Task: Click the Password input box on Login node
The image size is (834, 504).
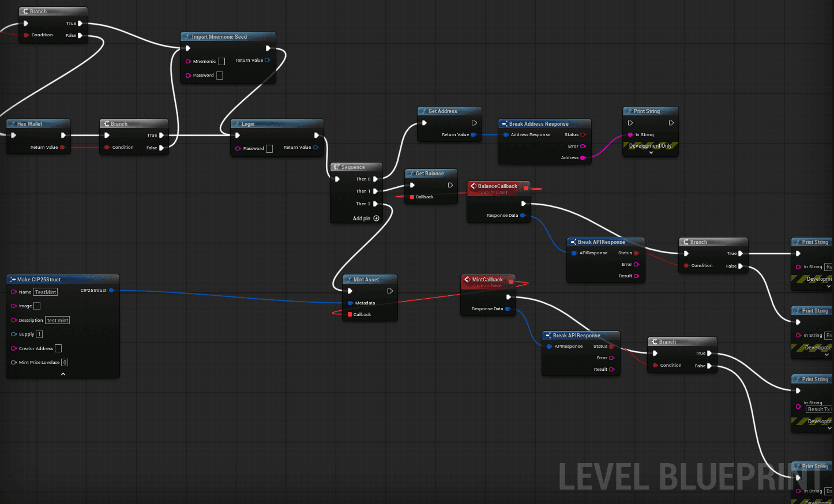Action: pos(269,149)
